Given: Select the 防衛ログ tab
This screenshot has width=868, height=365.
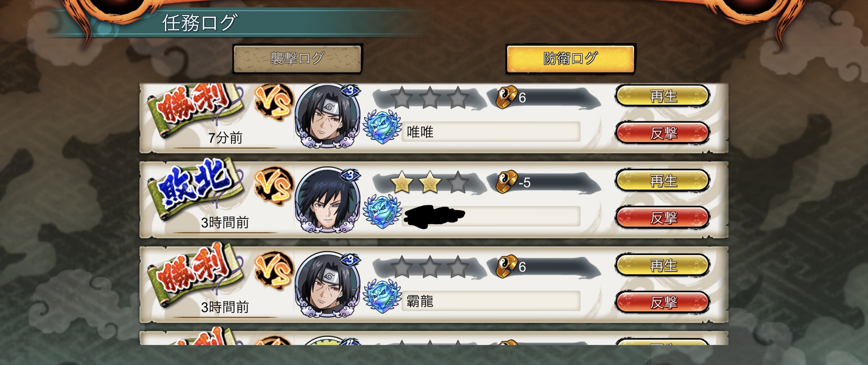Looking at the screenshot, I should coord(570,59).
